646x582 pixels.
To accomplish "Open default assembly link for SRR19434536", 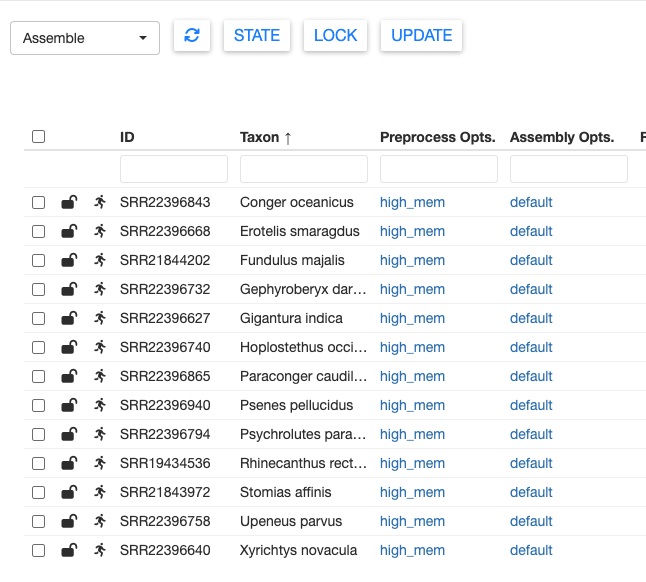I will 531,463.
